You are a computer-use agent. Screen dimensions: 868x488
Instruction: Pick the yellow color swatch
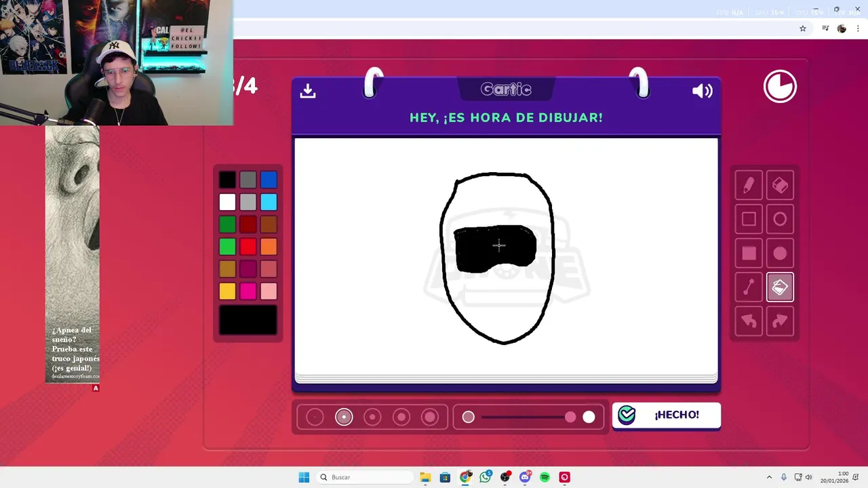[227, 291]
